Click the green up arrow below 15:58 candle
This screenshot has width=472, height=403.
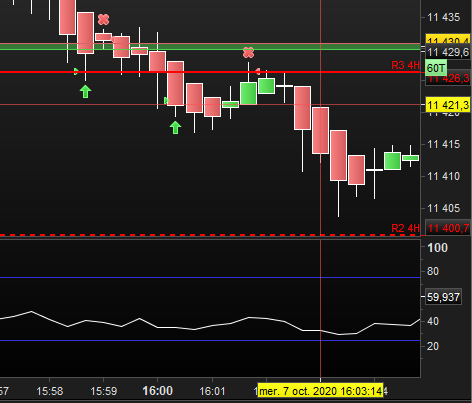click(x=86, y=91)
